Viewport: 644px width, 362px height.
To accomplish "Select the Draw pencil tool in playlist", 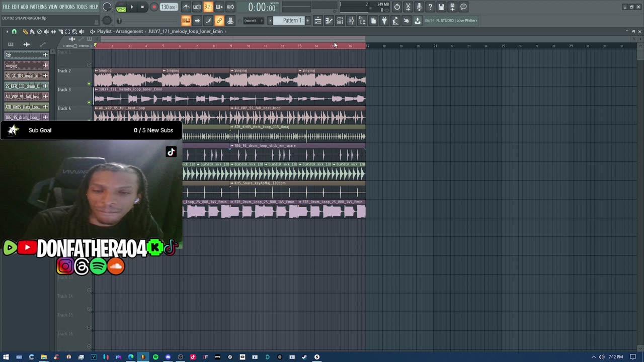I will (25, 32).
